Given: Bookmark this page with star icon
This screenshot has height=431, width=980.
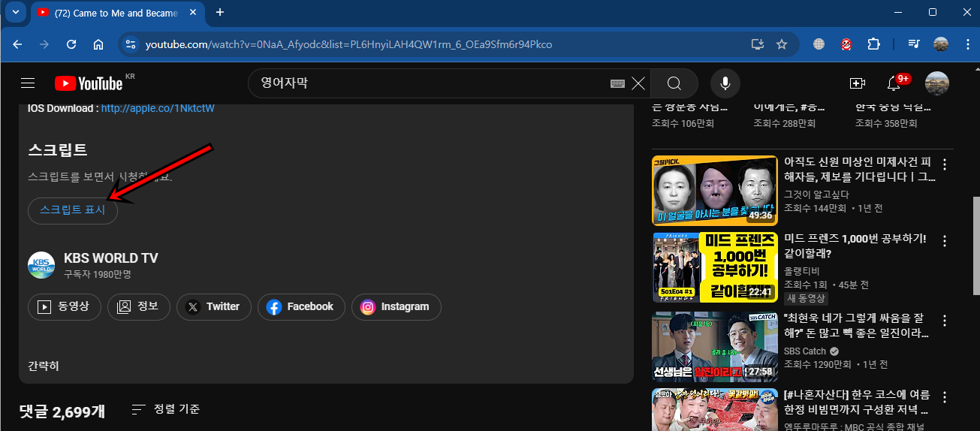Looking at the screenshot, I should point(782,44).
